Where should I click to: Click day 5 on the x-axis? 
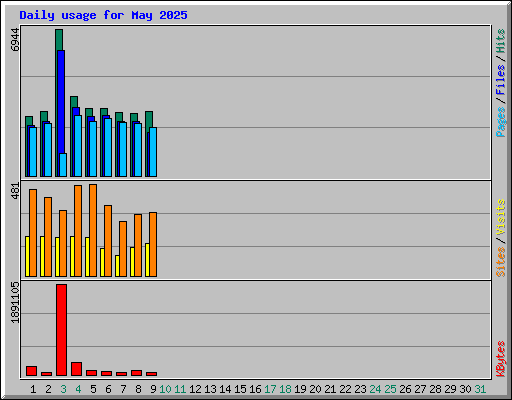pos(93,389)
